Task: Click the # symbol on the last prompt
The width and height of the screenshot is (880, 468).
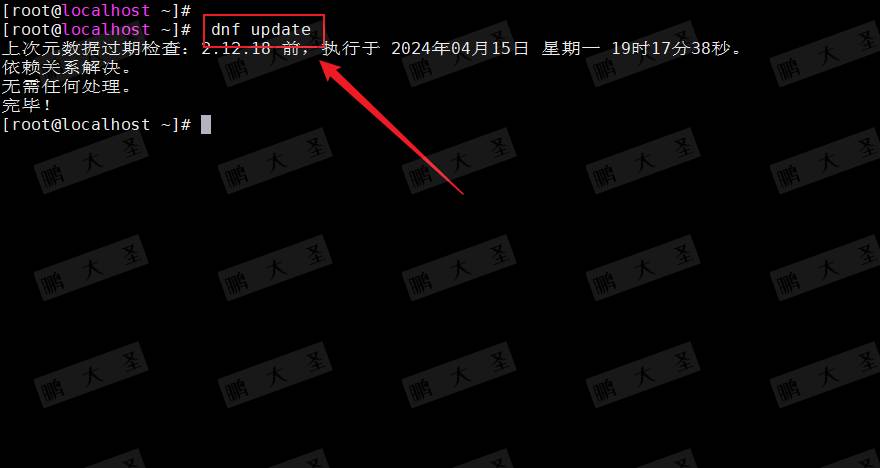Action: (x=186, y=124)
